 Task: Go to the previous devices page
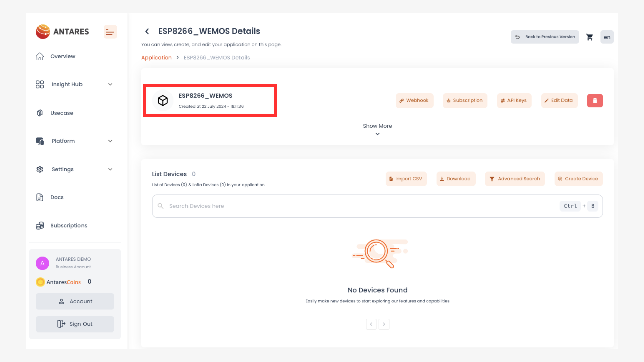coord(371,324)
